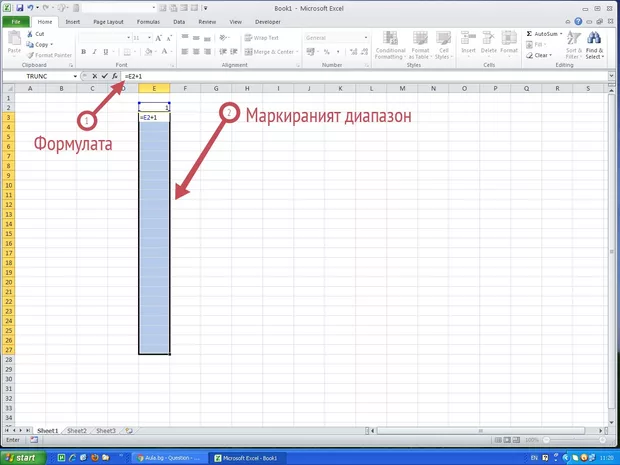620x465 pixels.
Task: Open the Font Color dropdown
Action: pyautogui.click(x=172, y=52)
